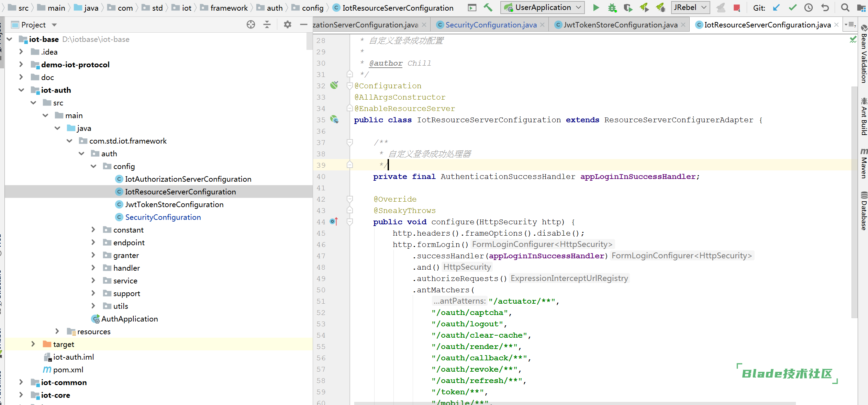
Task: Select iot-auth.iml file
Action: pyautogui.click(x=69, y=357)
